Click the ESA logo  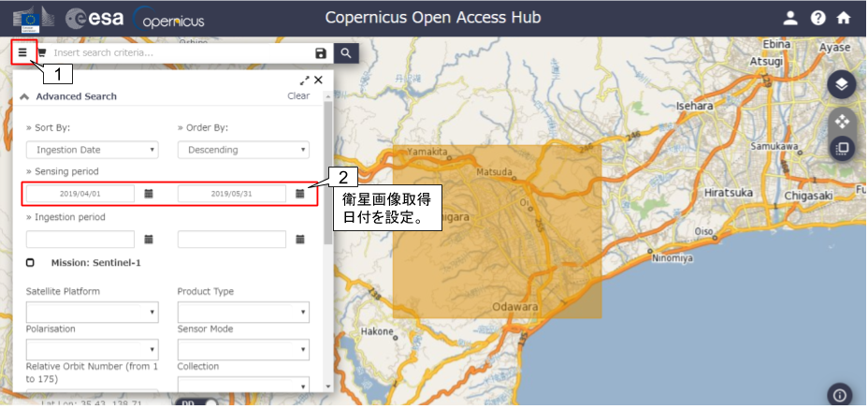[x=94, y=19]
